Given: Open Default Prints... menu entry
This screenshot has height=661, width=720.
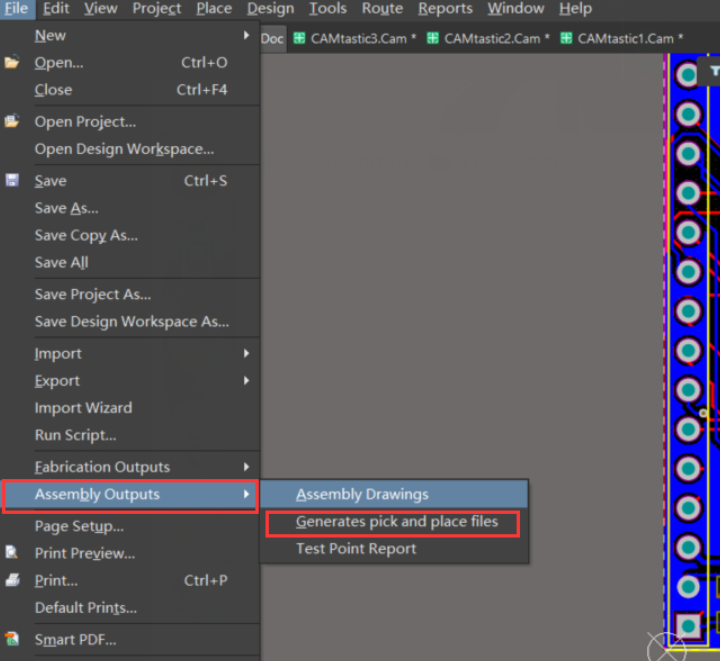Looking at the screenshot, I should pos(130,607).
